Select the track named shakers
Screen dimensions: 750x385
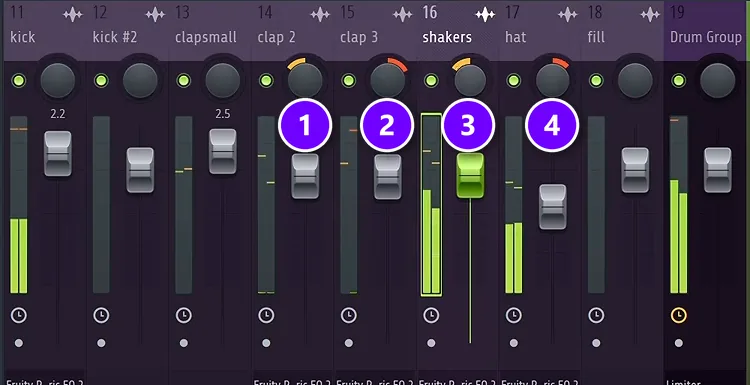(447, 37)
